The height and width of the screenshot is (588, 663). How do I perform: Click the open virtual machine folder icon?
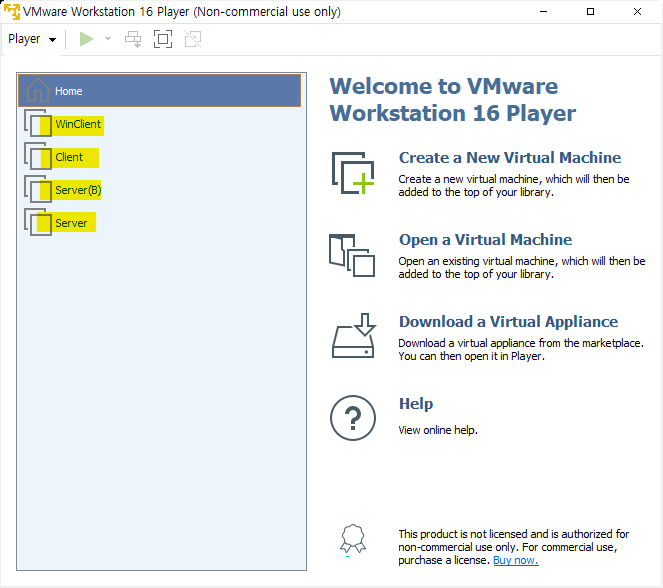pyautogui.click(x=352, y=255)
